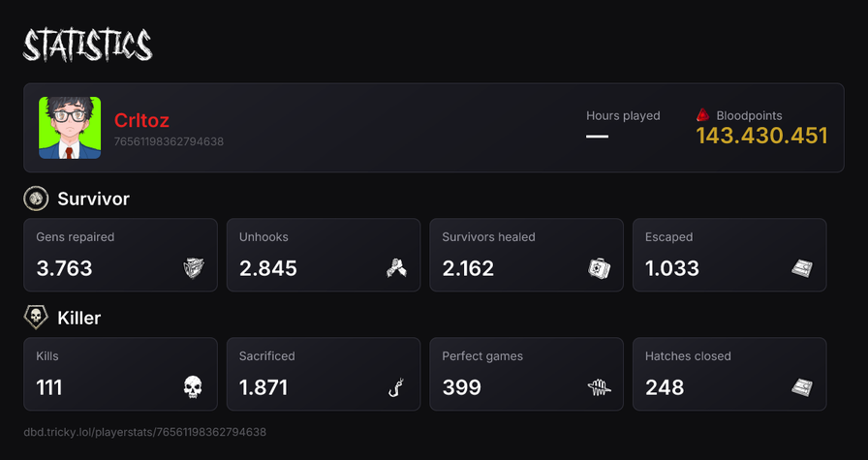868x460 pixels.
Task: Click the generator icon in Gens repaired card
Action: [194, 268]
